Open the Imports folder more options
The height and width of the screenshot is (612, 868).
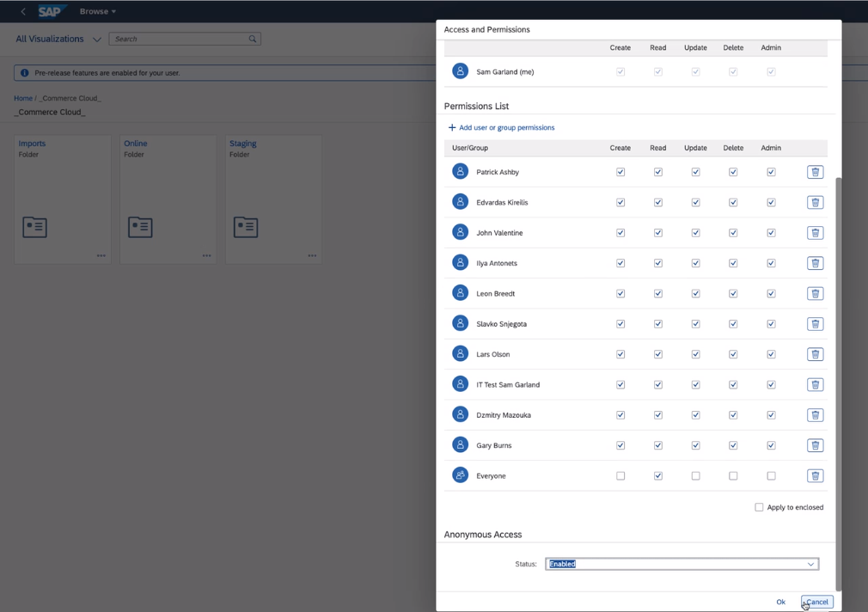101,256
